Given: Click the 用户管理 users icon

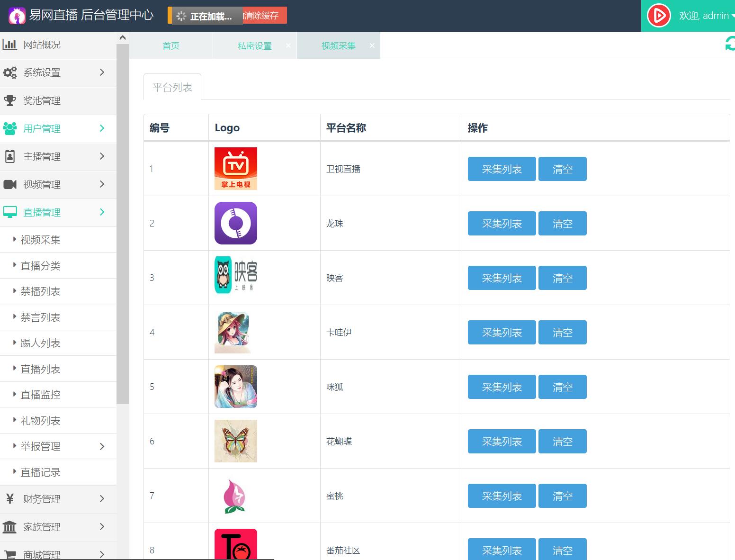Looking at the screenshot, I should pyautogui.click(x=9, y=128).
